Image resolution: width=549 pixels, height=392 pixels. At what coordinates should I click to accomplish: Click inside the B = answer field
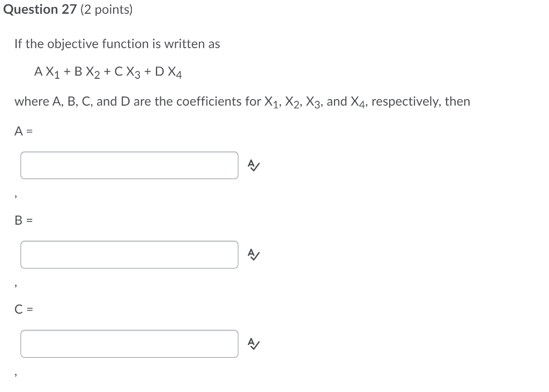[129, 255]
